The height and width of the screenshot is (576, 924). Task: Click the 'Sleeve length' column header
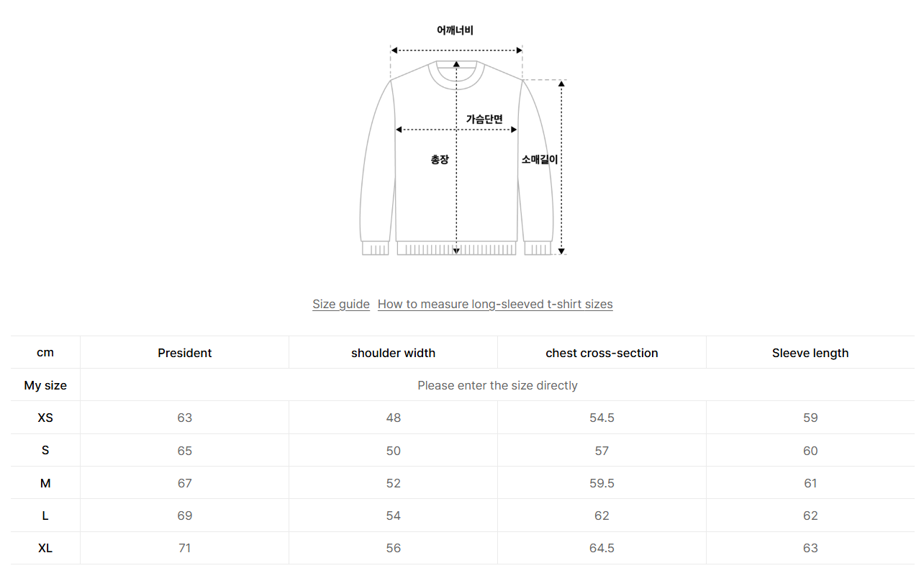[x=810, y=353]
